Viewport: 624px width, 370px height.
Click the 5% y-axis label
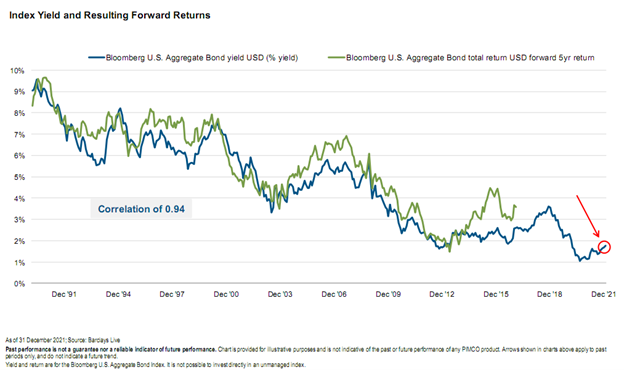click(19, 177)
